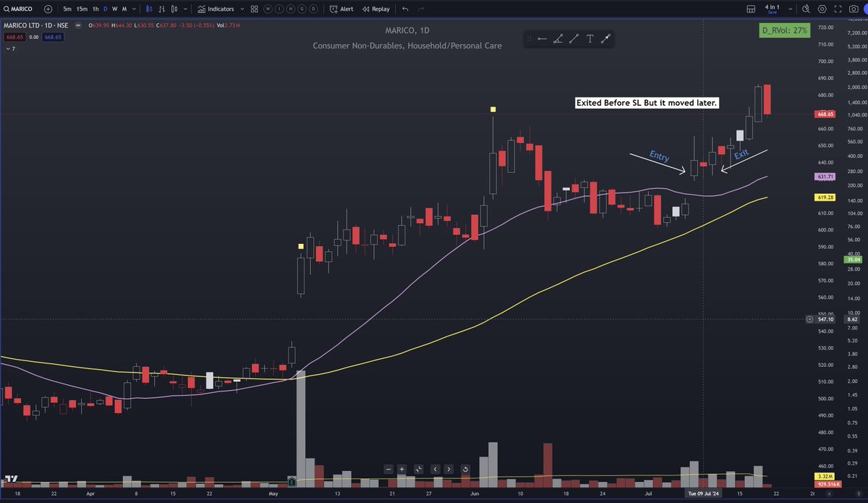Click the yellow marker above June high

tap(493, 109)
